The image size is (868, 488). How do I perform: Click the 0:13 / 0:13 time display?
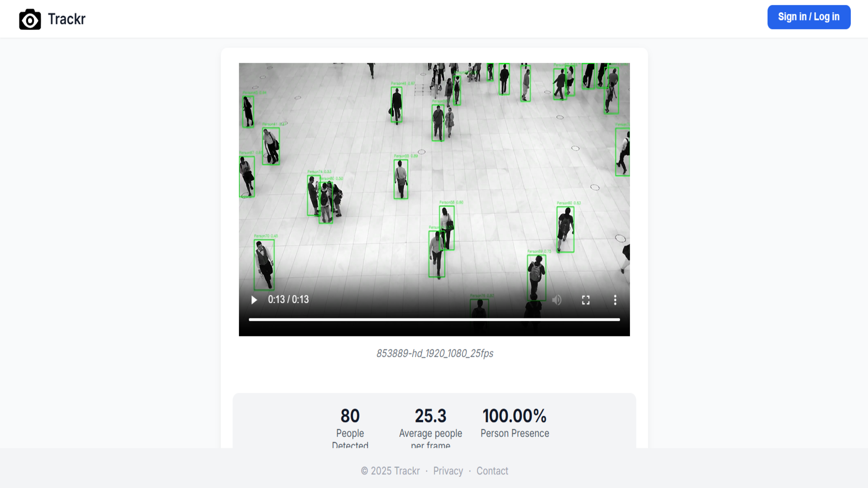288,299
